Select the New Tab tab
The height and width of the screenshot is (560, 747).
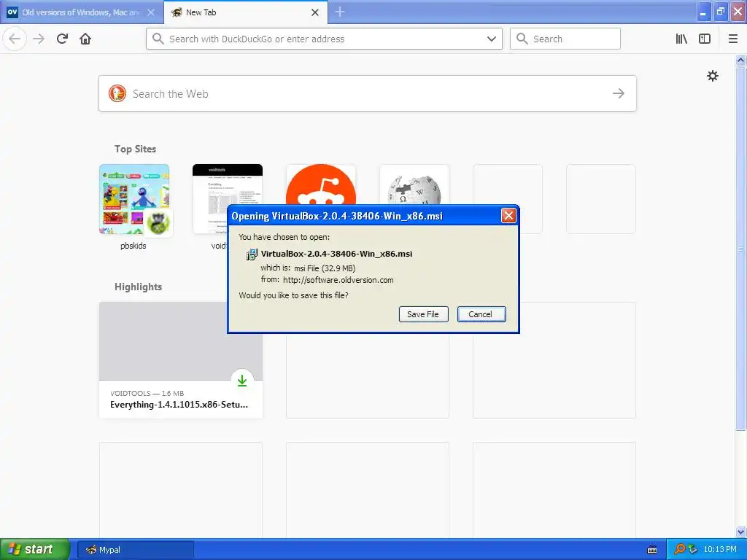click(245, 12)
